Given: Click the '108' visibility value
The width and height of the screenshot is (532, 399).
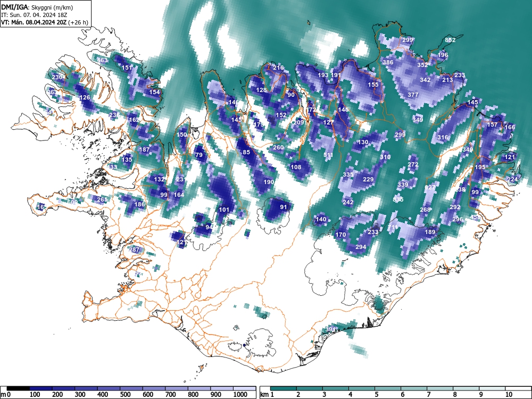Looking at the screenshot, I should 296,167.
